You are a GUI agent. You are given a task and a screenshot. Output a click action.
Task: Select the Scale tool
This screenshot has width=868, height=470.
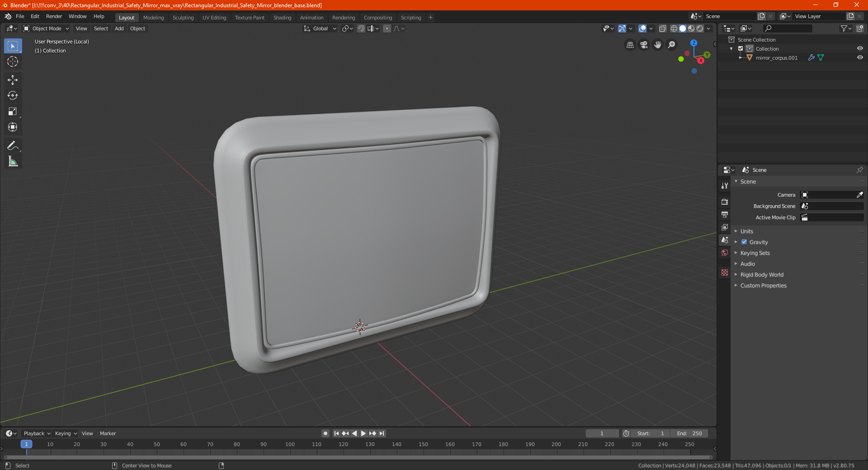pyautogui.click(x=13, y=111)
